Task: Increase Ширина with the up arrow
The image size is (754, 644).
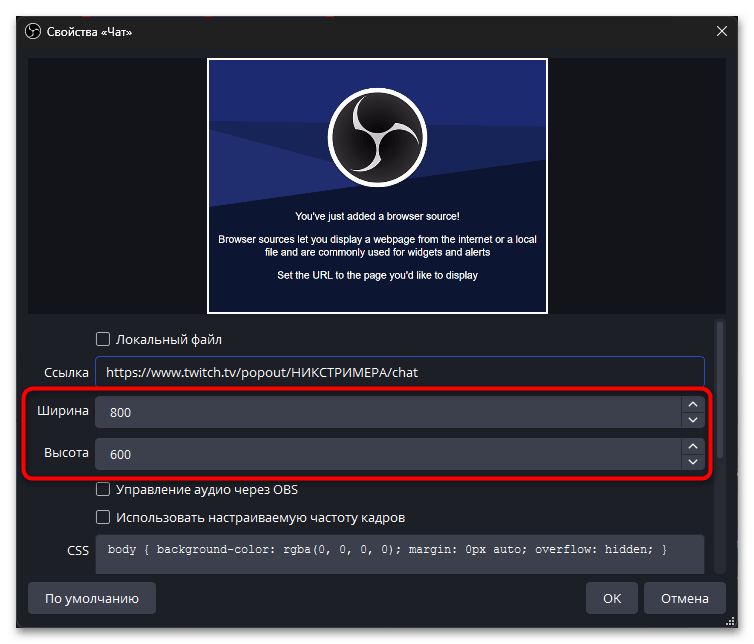Action: 692,404
